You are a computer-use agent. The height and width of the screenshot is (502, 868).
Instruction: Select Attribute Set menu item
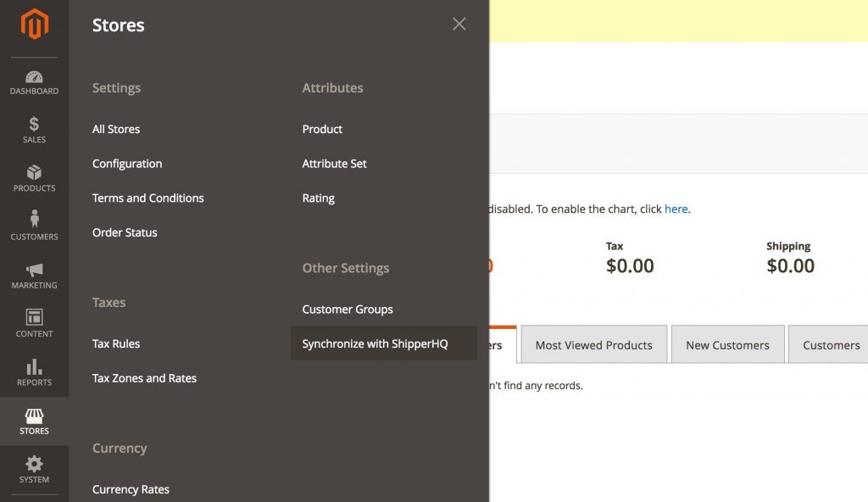coord(334,164)
